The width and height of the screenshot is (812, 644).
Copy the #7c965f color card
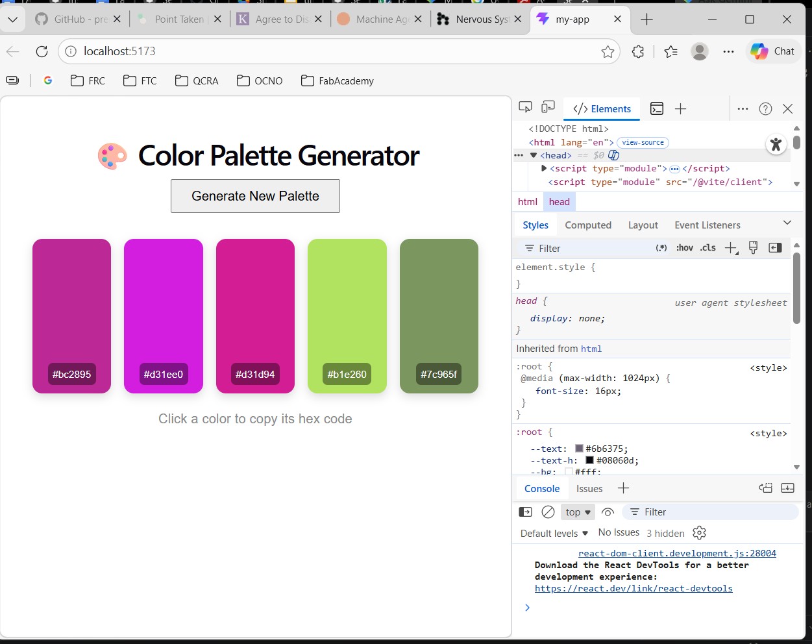(x=439, y=316)
